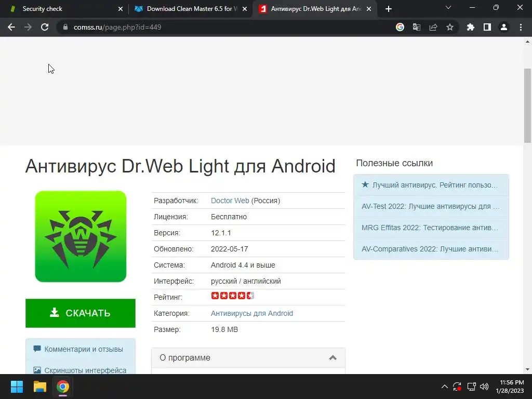
Task: Click Chrome icon in taskbar
Action: coord(63,387)
